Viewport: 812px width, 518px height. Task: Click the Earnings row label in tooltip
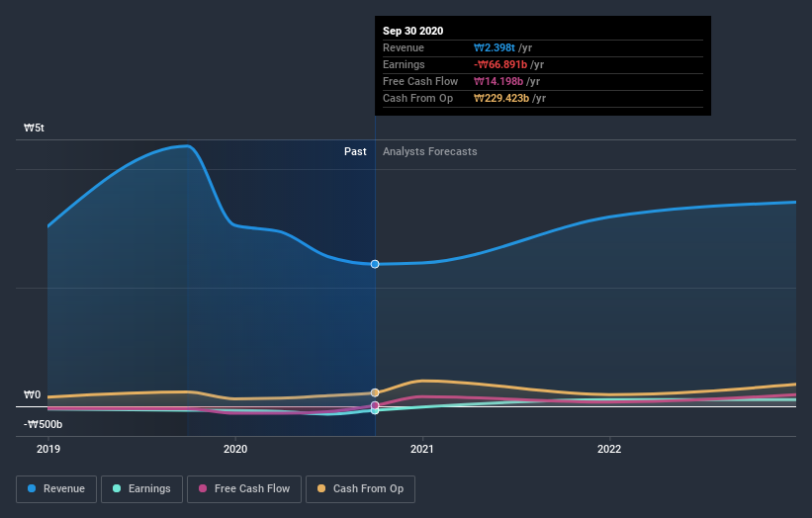(404, 64)
